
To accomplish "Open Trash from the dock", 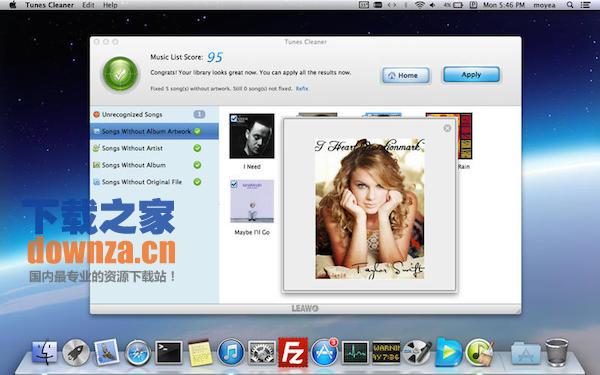I will 557,352.
